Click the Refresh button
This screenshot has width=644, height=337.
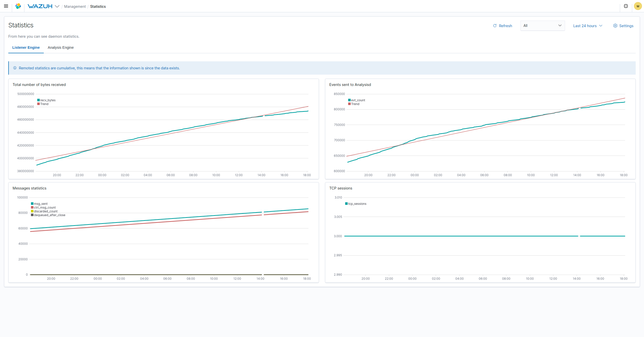click(x=503, y=26)
